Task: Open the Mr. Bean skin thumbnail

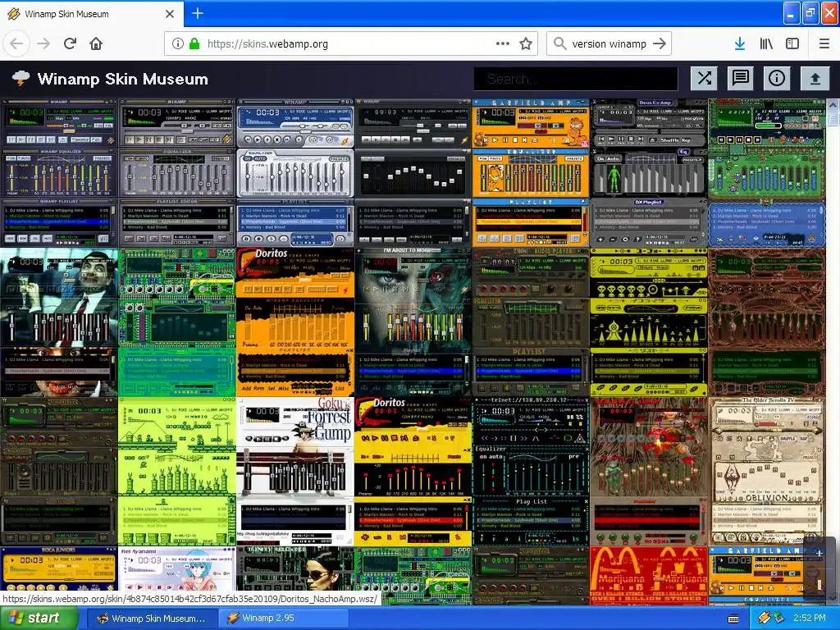Action: click(x=59, y=322)
